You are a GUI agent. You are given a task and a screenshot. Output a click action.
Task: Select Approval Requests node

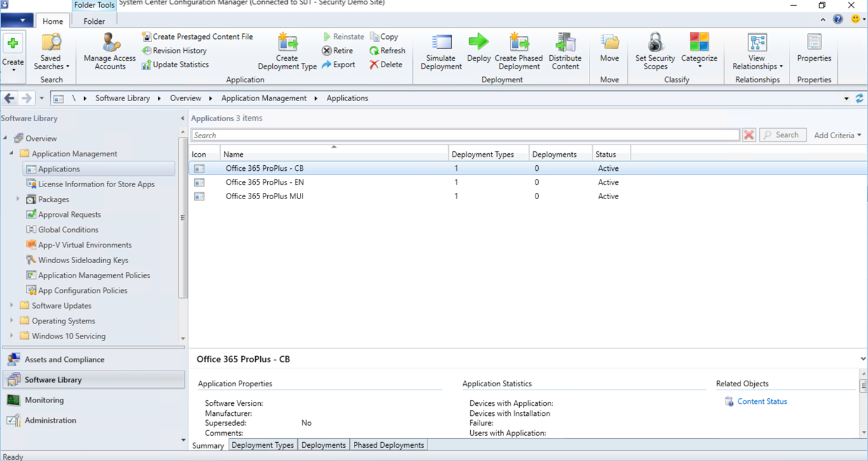(69, 214)
